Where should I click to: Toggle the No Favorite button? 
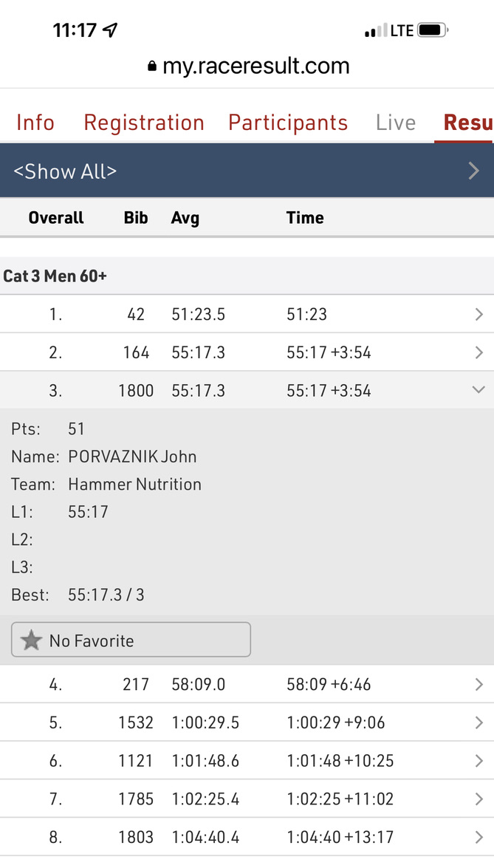131,640
